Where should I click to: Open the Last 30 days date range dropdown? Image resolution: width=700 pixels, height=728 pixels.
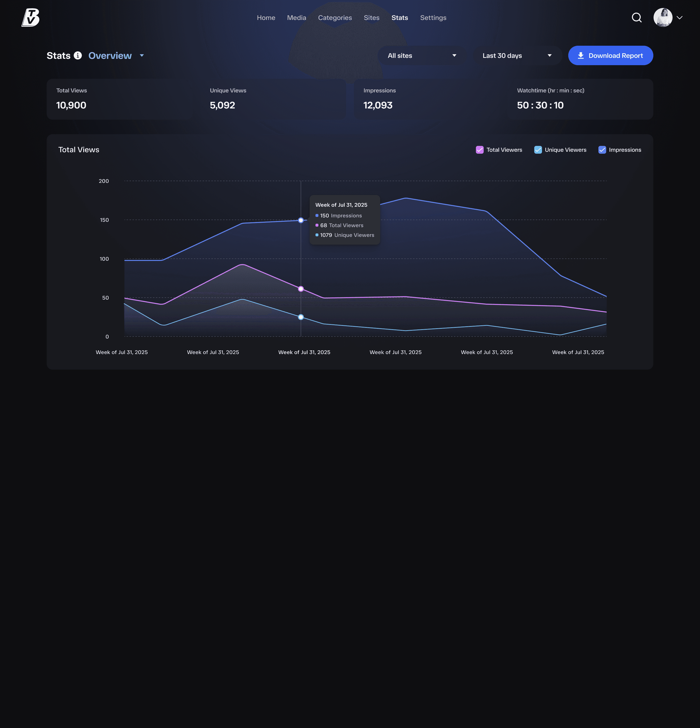[x=518, y=55]
